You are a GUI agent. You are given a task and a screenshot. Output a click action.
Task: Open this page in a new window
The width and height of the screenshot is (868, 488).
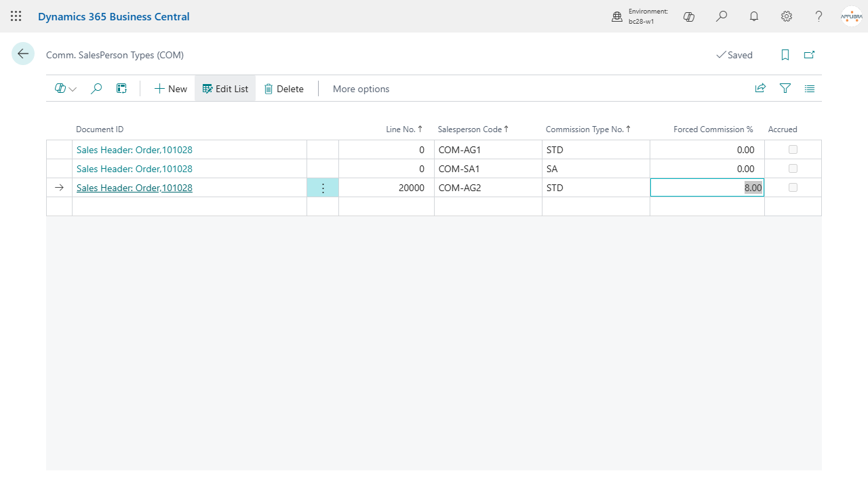tap(809, 55)
